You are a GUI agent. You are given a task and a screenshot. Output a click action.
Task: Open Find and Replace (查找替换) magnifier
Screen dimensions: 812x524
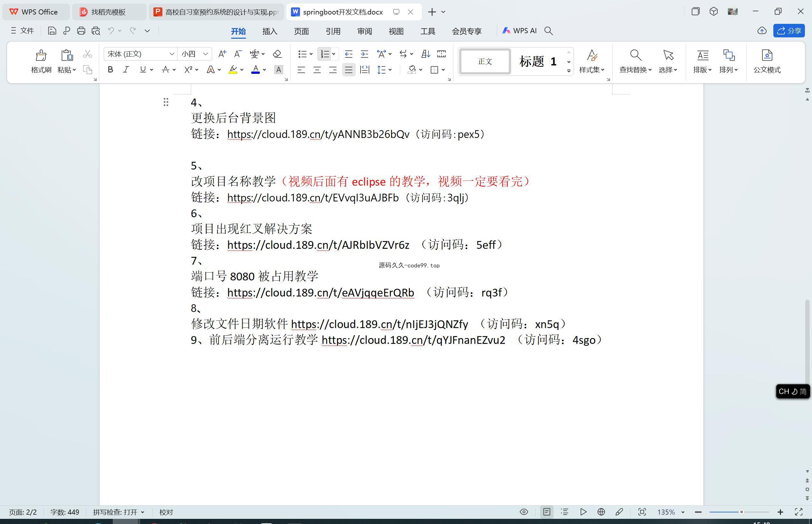point(635,55)
